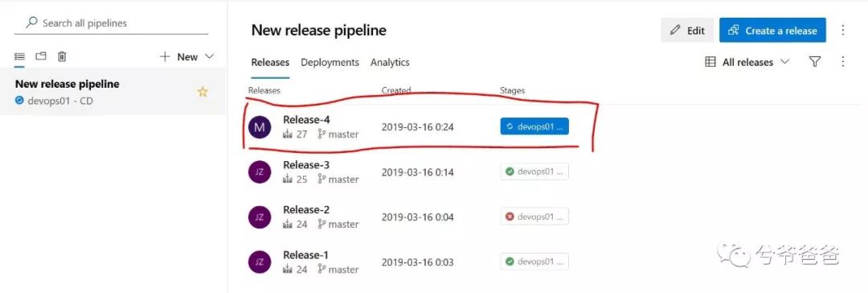Open the Release-4 link

click(307, 119)
